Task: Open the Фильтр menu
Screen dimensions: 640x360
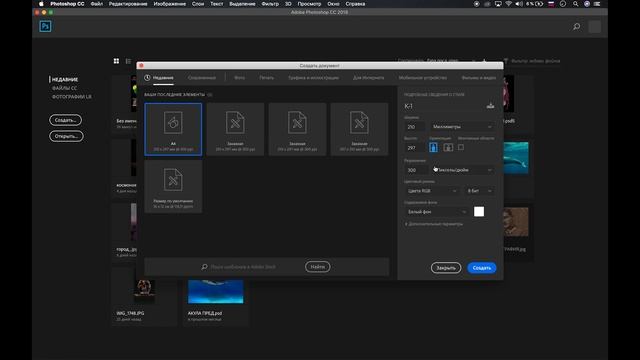Action: pyautogui.click(x=270, y=4)
